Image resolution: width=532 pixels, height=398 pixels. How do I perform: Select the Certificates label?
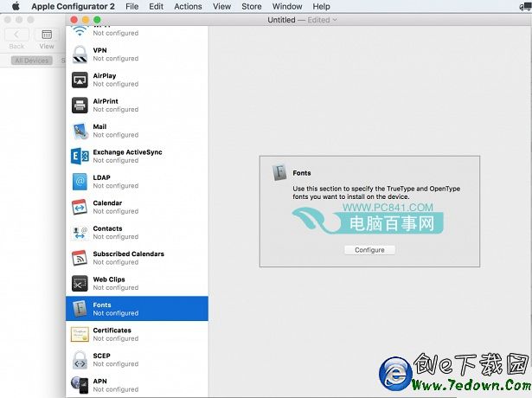coord(112,331)
